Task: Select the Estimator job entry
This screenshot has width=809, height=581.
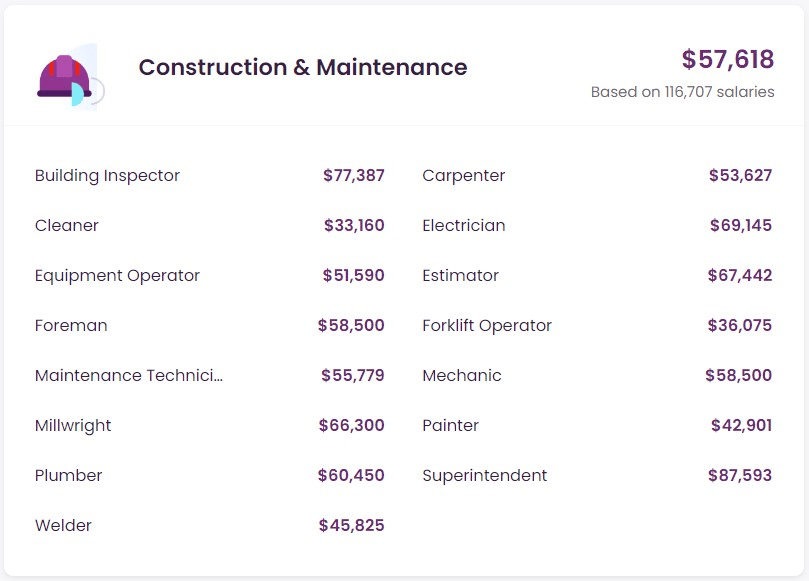Action: coord(460,276)
